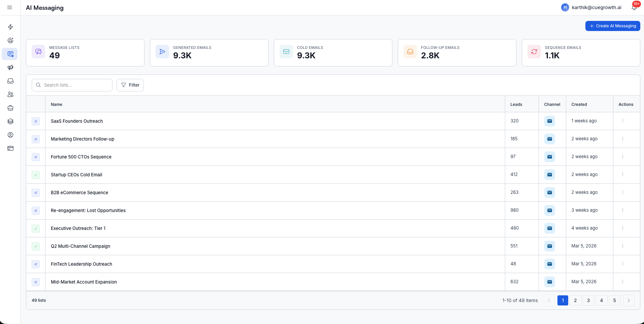Open actions menu for Q2 Multi-Channel Campaign row
Viewport: 644px width, 324px height.
tap(622, 246)
